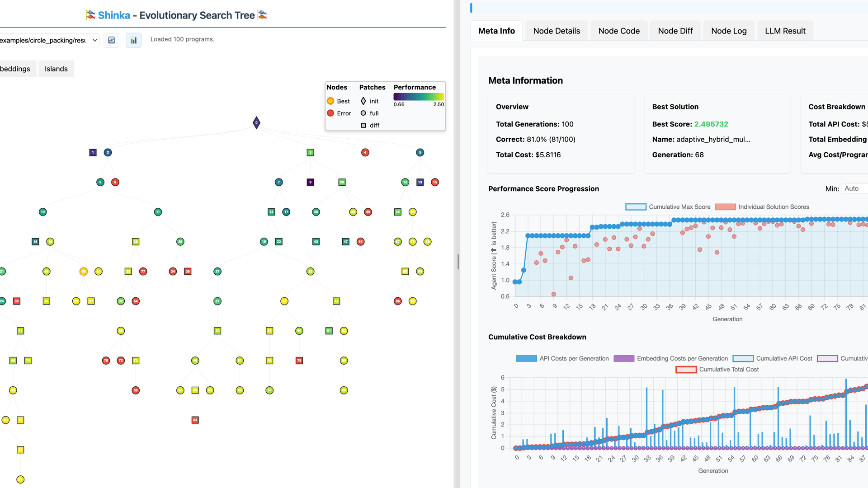Click the red square node 84

pyautogui.click(x=195, y=420)
